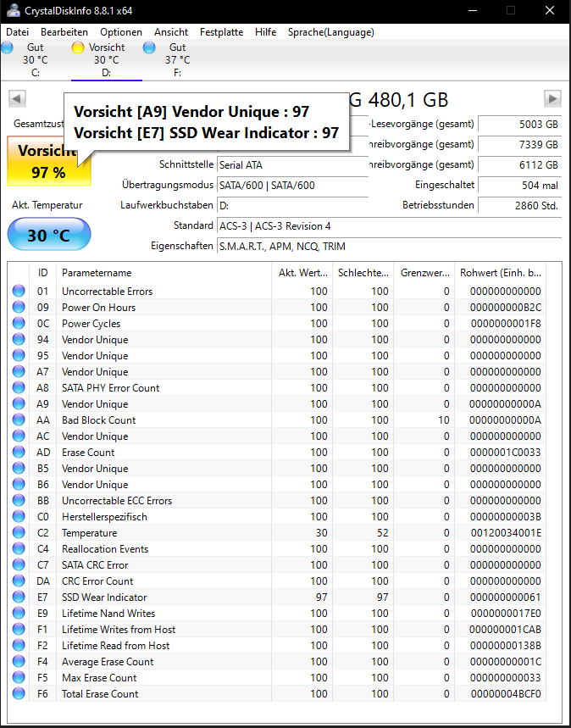Select drive C: tab with Gut status
571x728 pixels.
[36, 60]
